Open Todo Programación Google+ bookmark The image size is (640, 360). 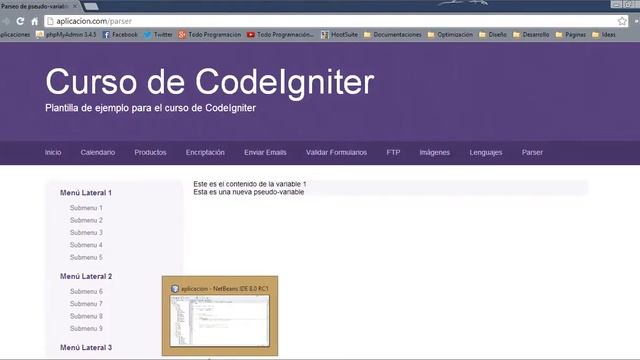point(210,35)
